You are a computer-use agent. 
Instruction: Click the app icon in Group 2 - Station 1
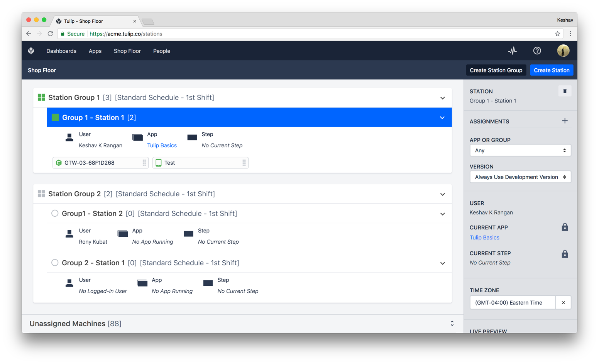[142, 283]
